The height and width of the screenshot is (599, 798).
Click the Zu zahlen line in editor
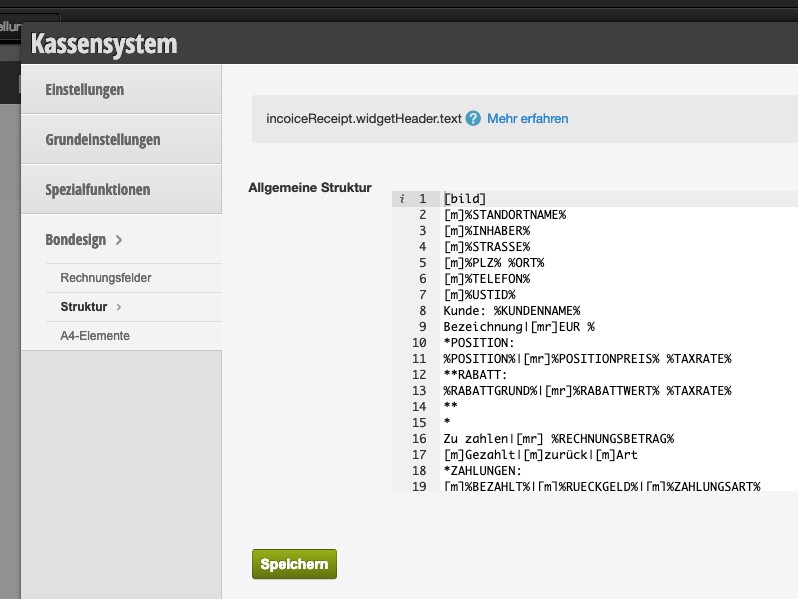point(558,439)
